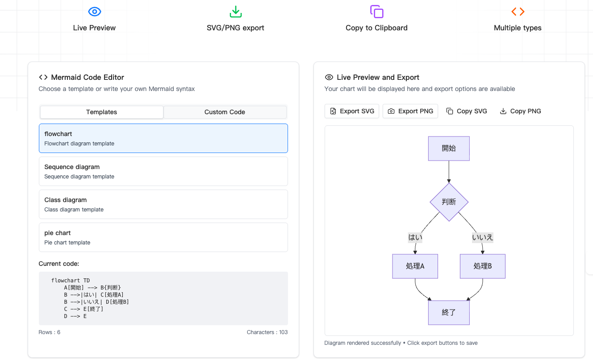Click the file icon on Export SVG
This screenshot has width=593, height=364.
[x=333, y=111]
